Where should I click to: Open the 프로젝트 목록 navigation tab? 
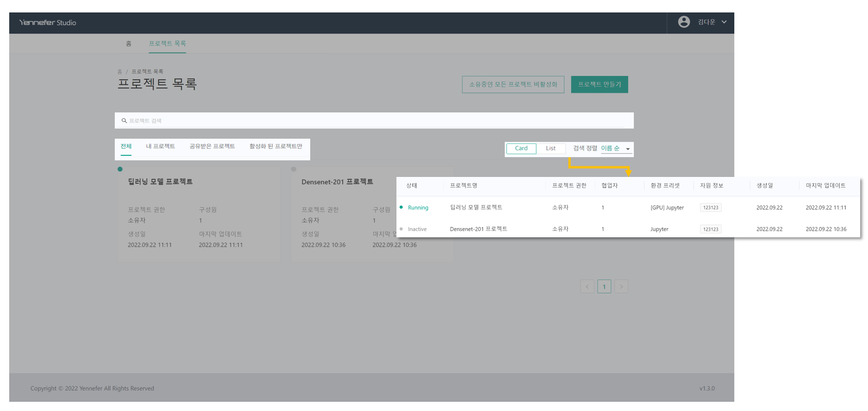point(167,43)
